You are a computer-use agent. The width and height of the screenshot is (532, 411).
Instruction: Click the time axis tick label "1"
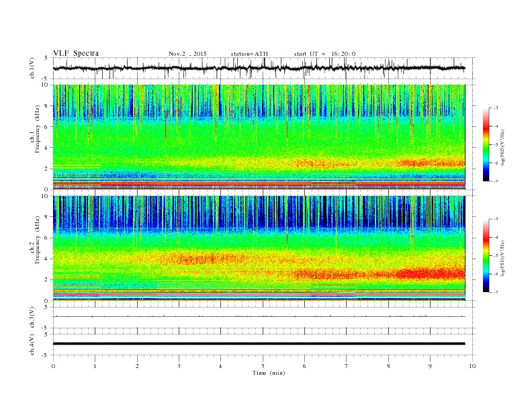[95, 366]
